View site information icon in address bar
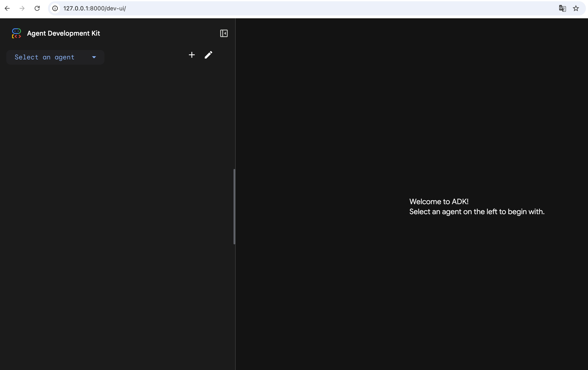The width and height of the screenshot is (588, 370). tap(55, 8)
